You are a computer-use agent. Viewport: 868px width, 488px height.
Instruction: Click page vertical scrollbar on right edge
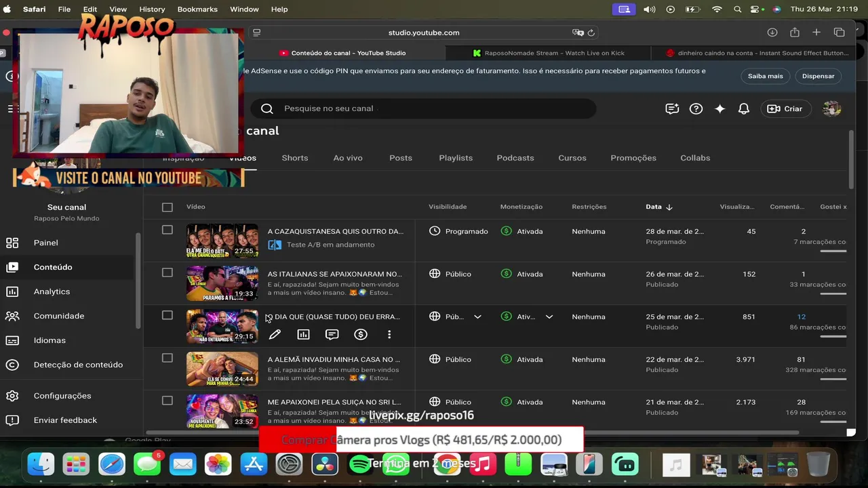(851, 159)
